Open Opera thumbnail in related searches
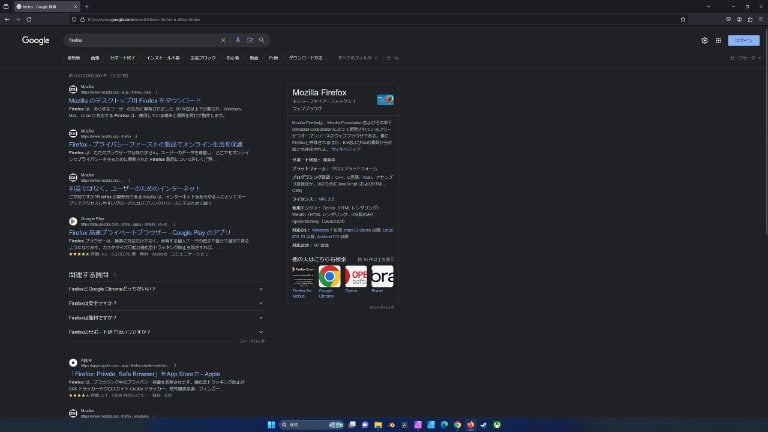This screenshot has width=768, height=432. pyautogui.click(x=356, y=276)
